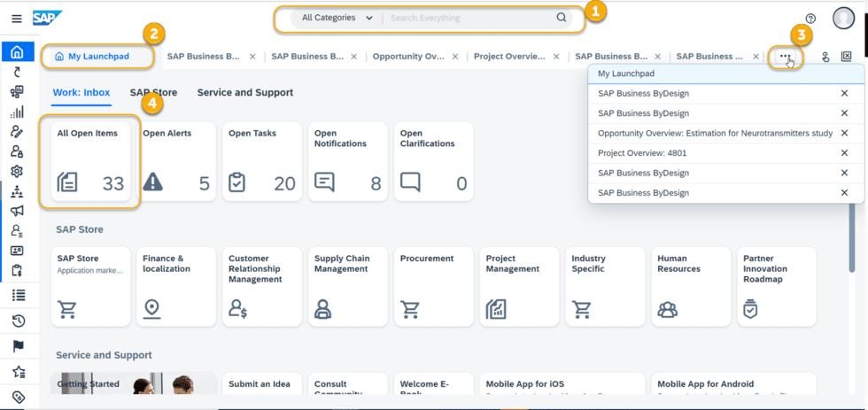Open the Project Management tile
Image resolution: width=868 pixels, height=410 pixels.
point(520,287)
